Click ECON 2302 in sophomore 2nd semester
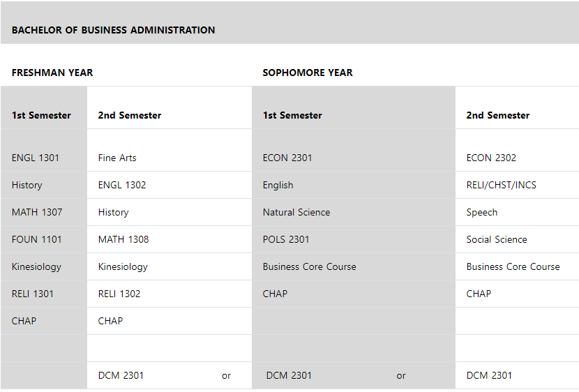 pos(491,158)
